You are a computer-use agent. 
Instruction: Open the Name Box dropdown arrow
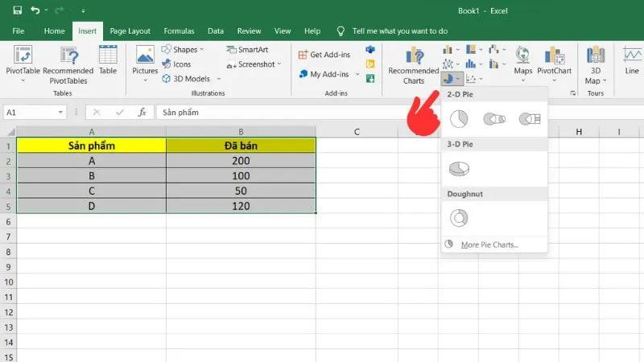tap(60, 112)
